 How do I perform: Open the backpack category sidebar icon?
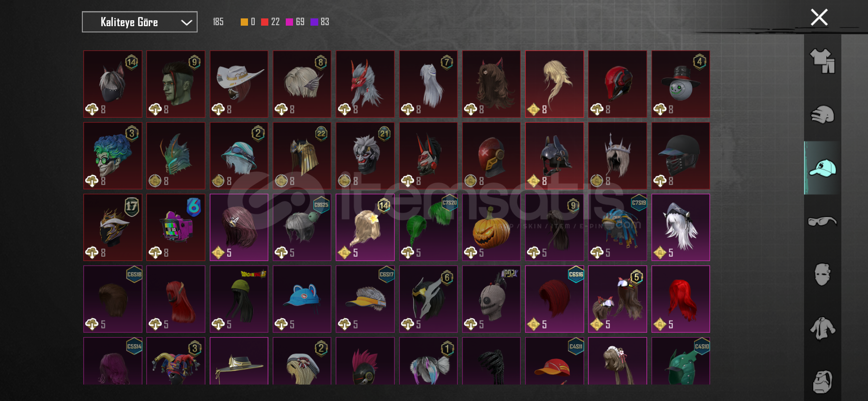click(822, 382)
